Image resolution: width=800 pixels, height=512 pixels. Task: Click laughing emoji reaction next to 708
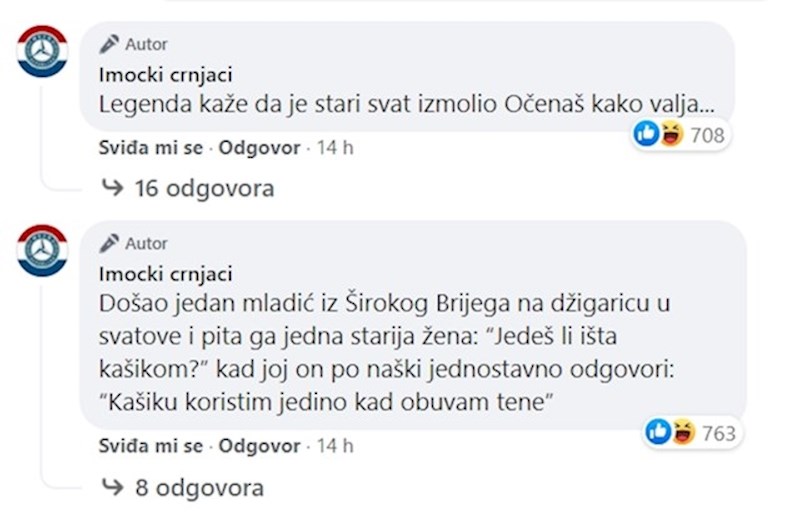tap(670, 134)
